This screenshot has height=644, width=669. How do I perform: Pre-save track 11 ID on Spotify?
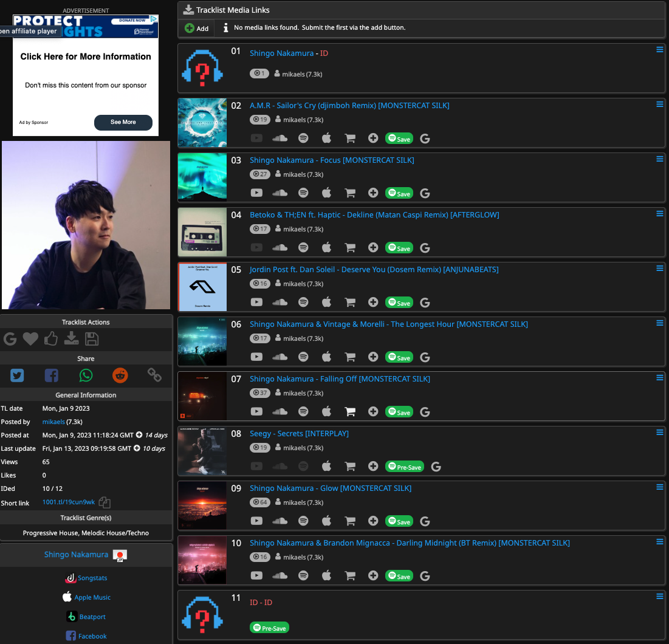pyautogui.click(x=269, y=628)
